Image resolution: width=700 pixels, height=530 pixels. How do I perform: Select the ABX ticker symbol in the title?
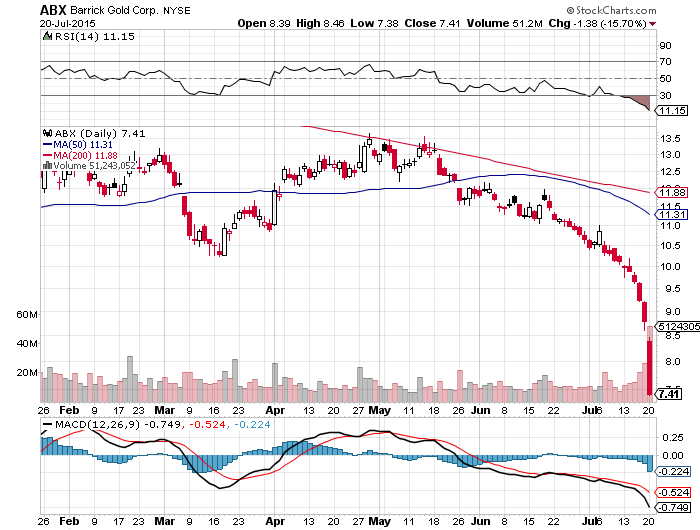pyautogui.click(x=53, y=10)
